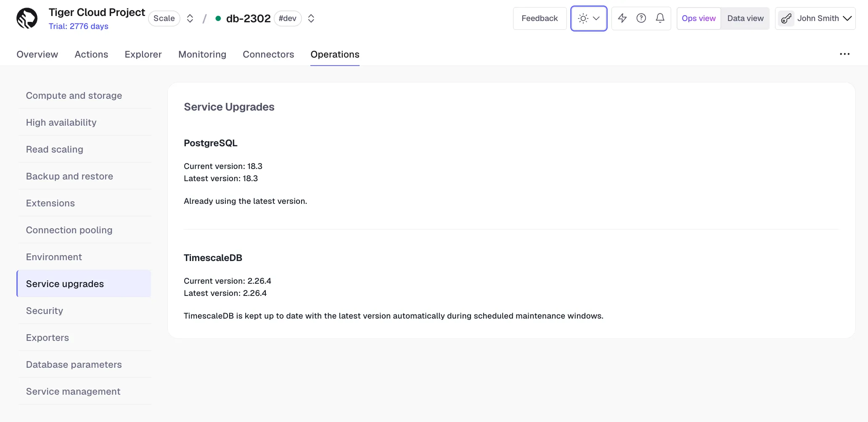Open the Explorer tab
This screenshot has height=422, width=868.
tap(143, 55)
